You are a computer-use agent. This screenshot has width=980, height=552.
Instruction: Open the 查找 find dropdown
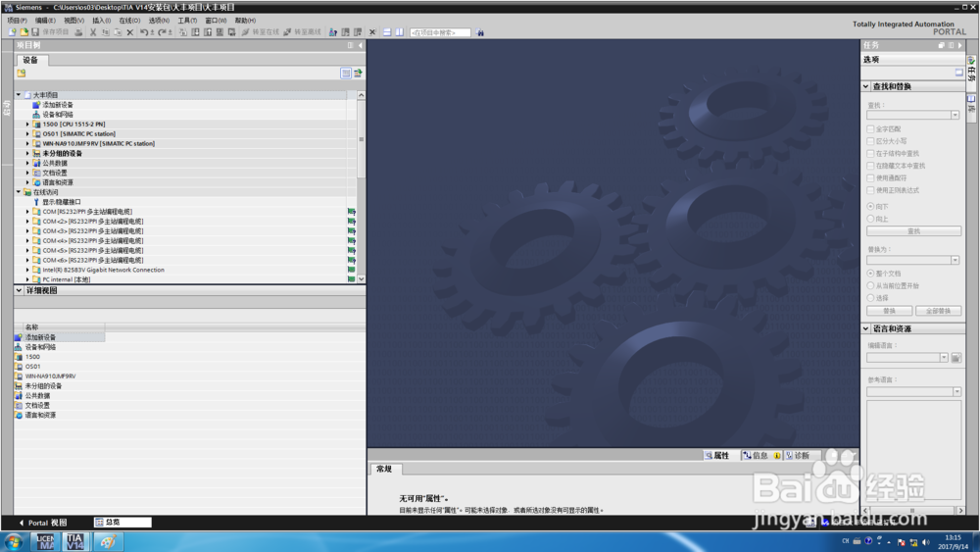(x=955, y=115)
